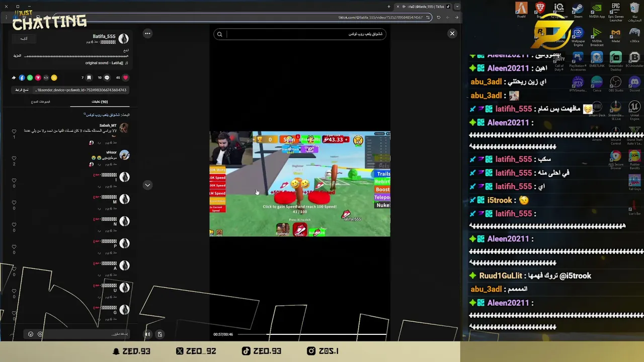Click the game video in the player
Image resolution: width=644 pixels, height=362 pixels.
point(300,184)
